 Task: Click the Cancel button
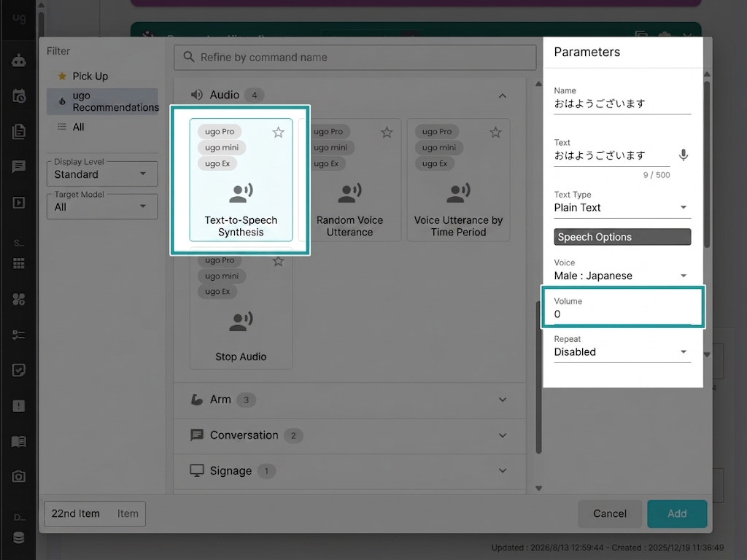(x=609, y=513)
